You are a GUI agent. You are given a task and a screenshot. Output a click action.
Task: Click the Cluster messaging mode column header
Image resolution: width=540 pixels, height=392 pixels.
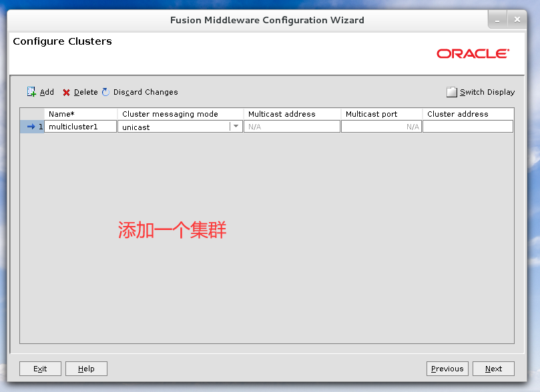[180, 114]
